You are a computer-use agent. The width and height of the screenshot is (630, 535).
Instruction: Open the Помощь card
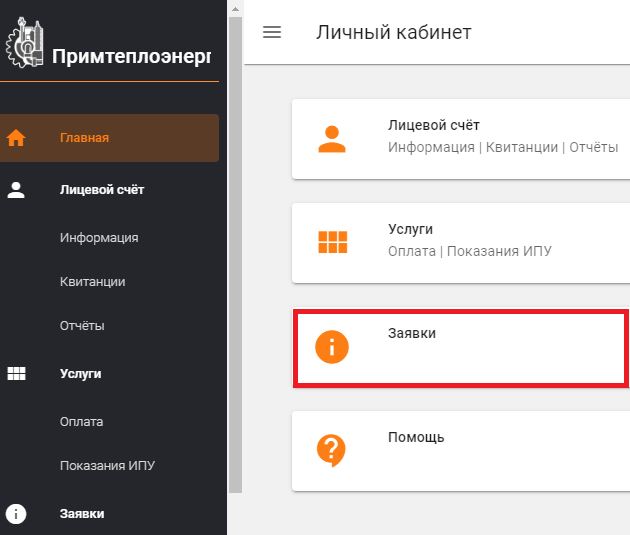[461, 451]
